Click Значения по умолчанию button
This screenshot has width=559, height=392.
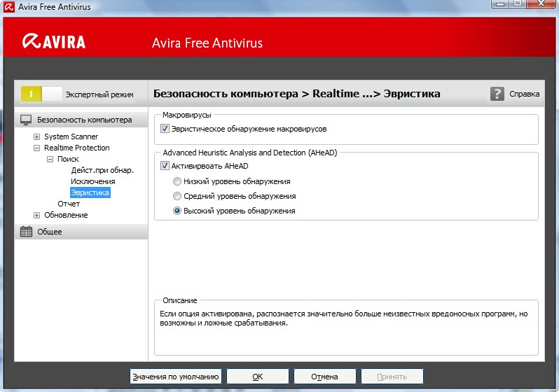click(x=175, y=377)
